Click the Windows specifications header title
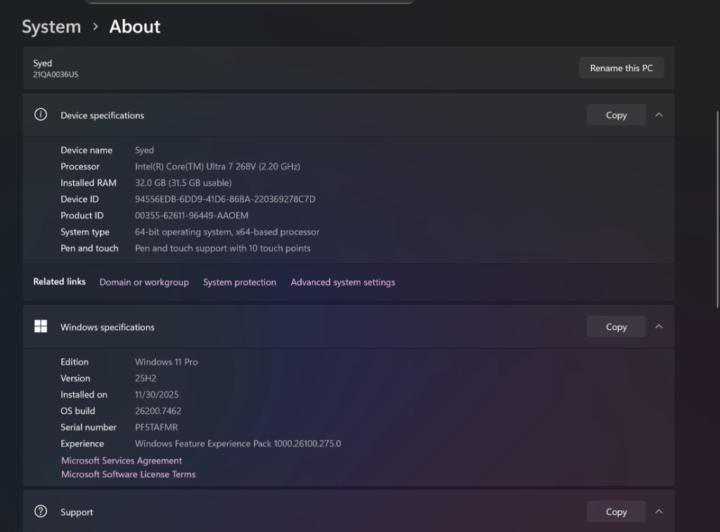 click(x=107, y=327)
